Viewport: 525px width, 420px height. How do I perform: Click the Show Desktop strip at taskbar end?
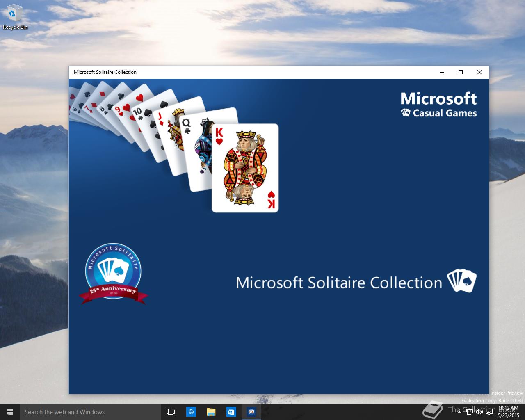(524, 412)
